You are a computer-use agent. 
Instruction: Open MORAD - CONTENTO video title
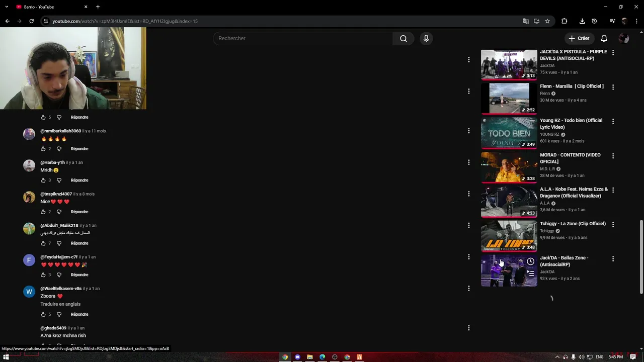pyautogui.click(x=570, y=158)
